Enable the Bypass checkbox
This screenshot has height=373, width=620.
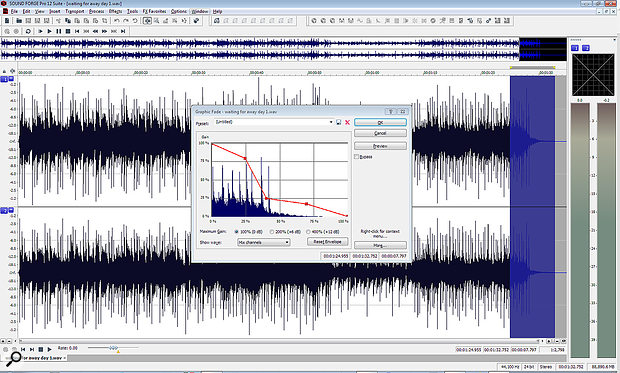coord(357,157)
